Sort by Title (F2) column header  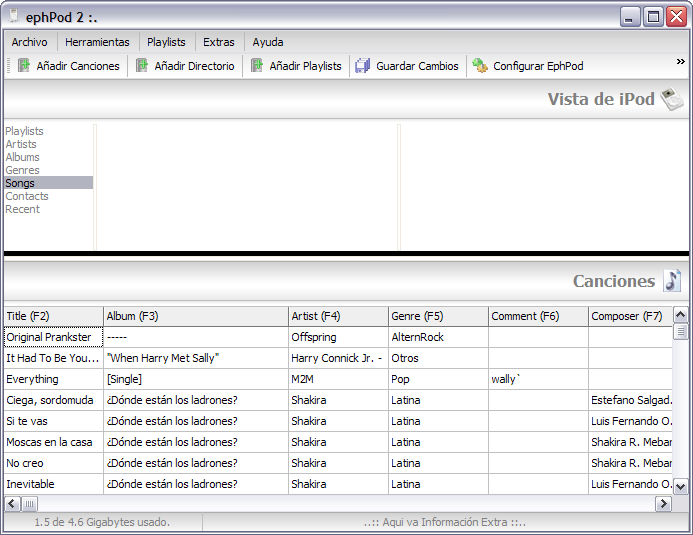tap(53, 316)
